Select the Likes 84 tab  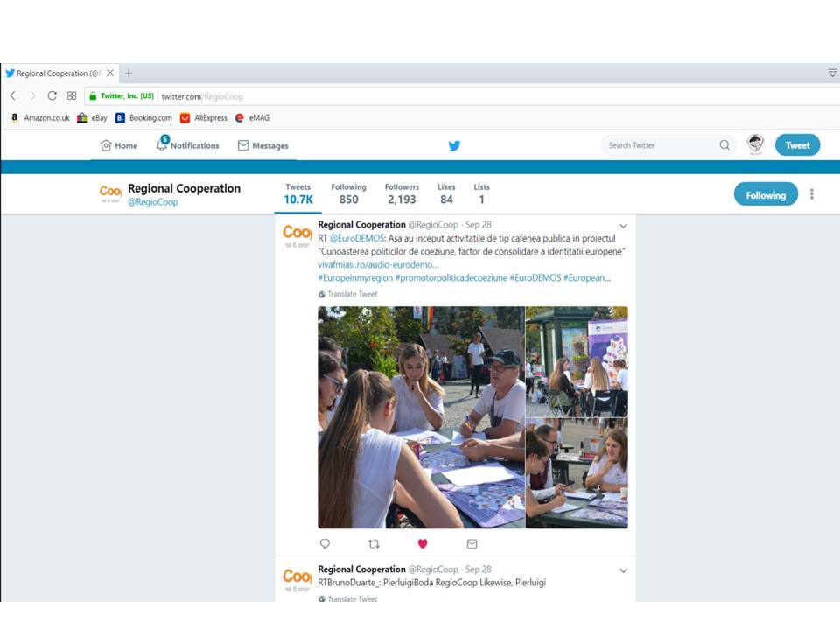(446, 194)
